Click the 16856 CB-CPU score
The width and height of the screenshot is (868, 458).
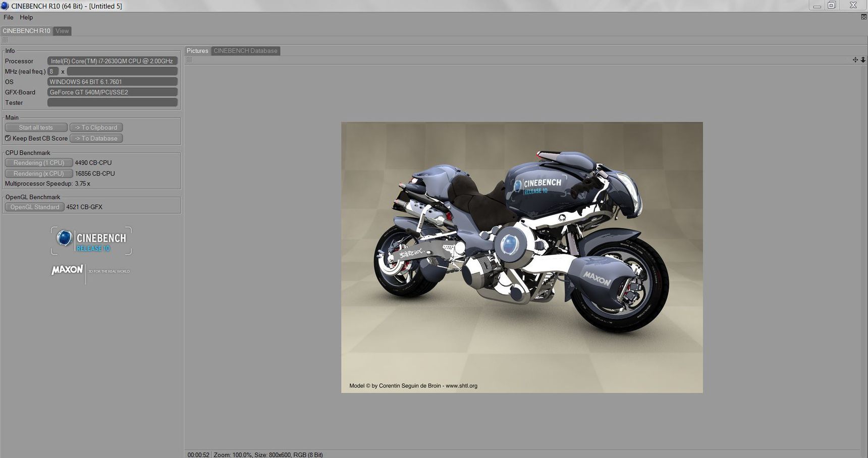tap(95, 174)
